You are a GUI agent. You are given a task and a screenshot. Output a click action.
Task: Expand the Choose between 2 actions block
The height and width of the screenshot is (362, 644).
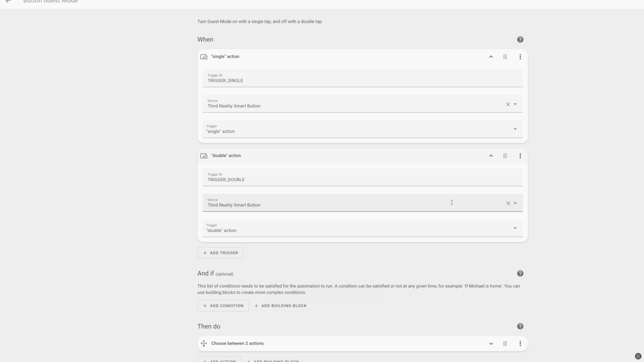(491, 344)
